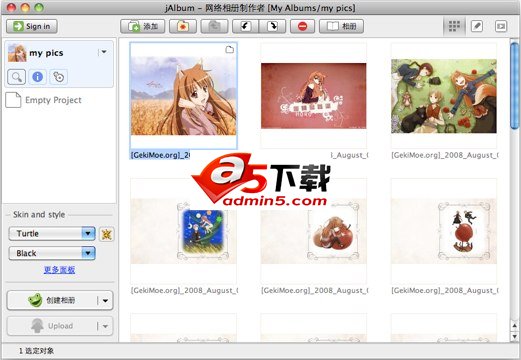Click the filename under green picnic thumbnail
521x360 pixels.
click(445, 155)
